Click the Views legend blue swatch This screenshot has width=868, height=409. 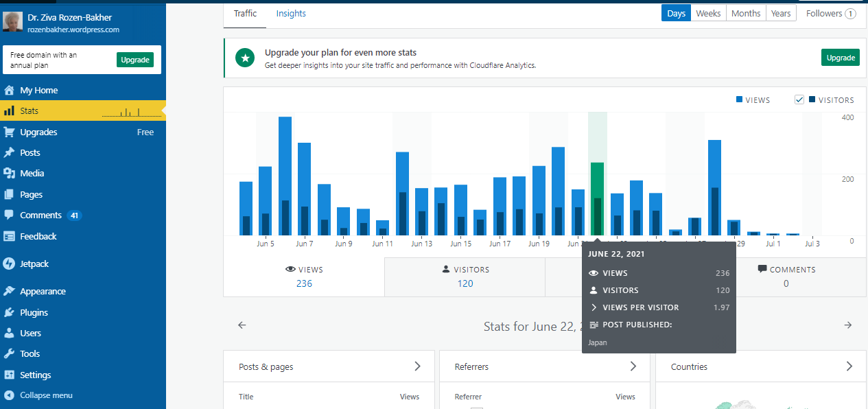[739, 100]
